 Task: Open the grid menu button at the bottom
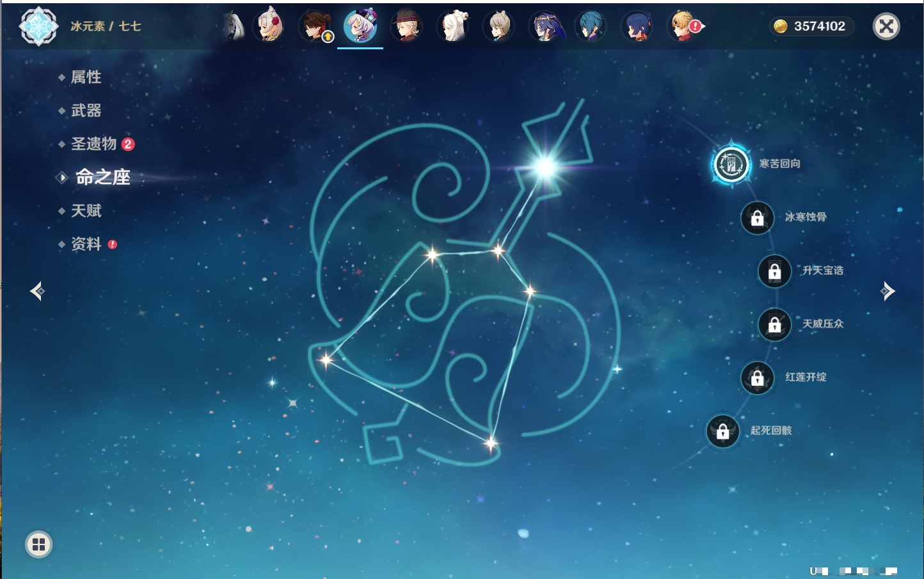[38, 544]
